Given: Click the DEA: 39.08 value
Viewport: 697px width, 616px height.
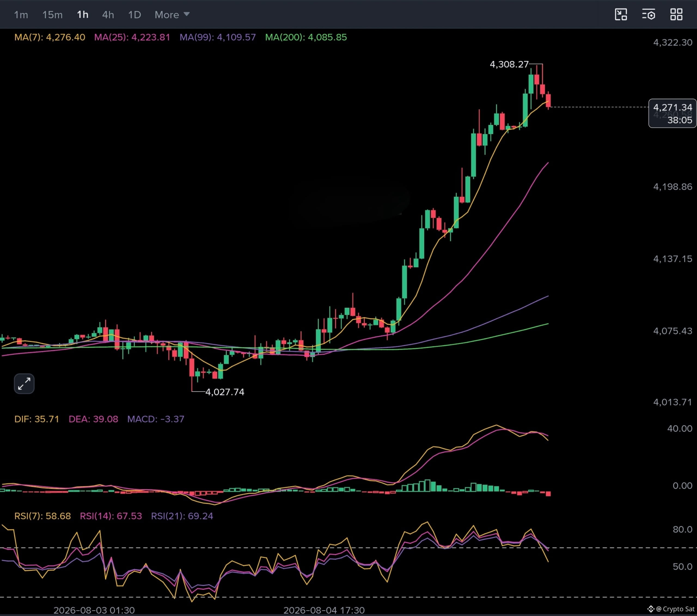Looking at the screenshot, I should pos(93,419).
